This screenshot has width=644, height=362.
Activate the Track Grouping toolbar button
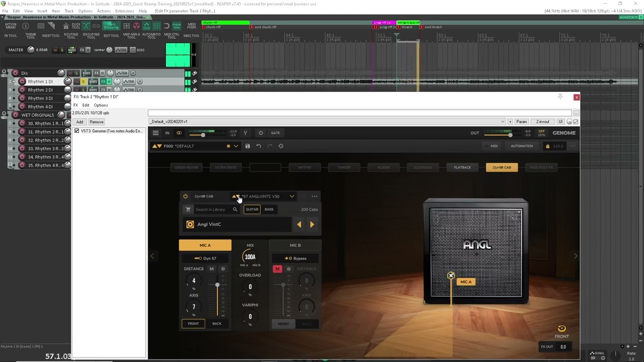pyautogui.click(x=111, y=26)
